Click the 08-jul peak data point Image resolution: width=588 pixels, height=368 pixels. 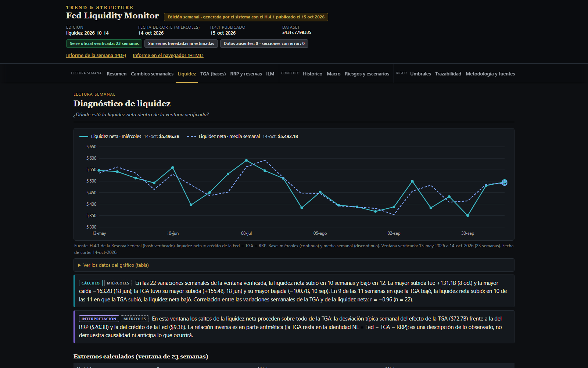(246, 160)
